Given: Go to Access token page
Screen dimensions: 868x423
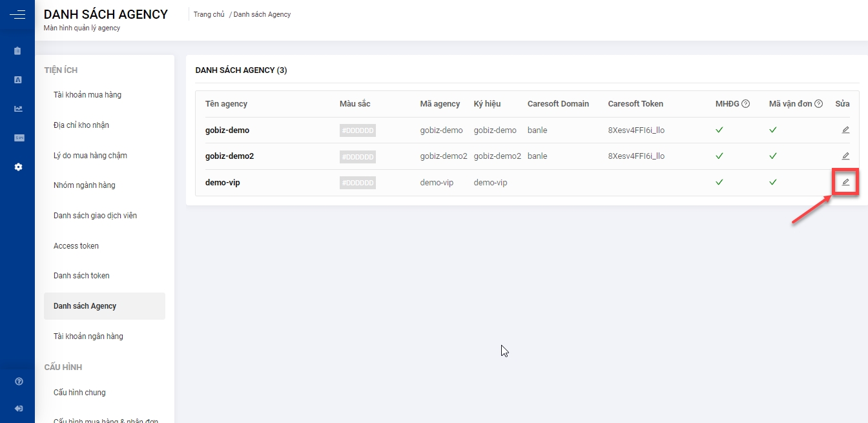Looking at the screenshot, I should tap(76, 246).
